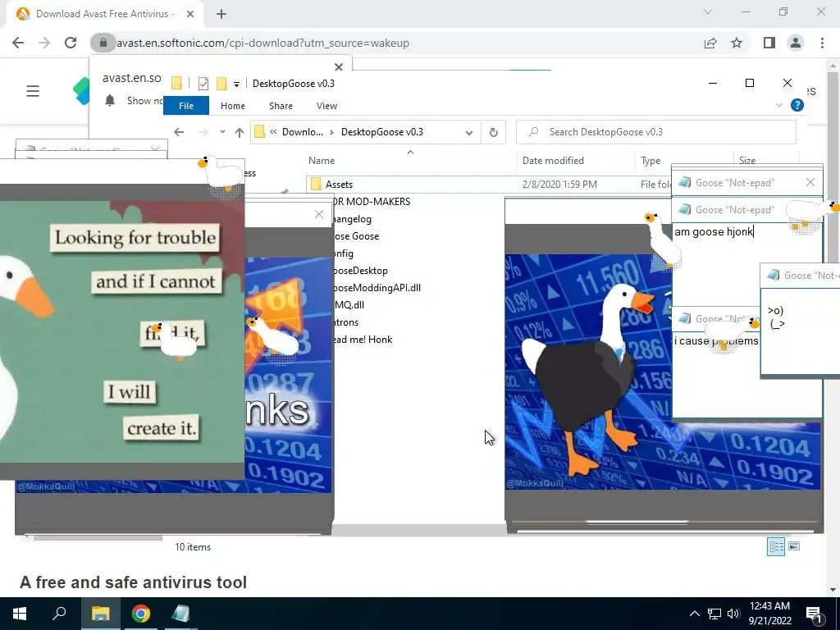Close the goose meme image window

pos(319,215)
